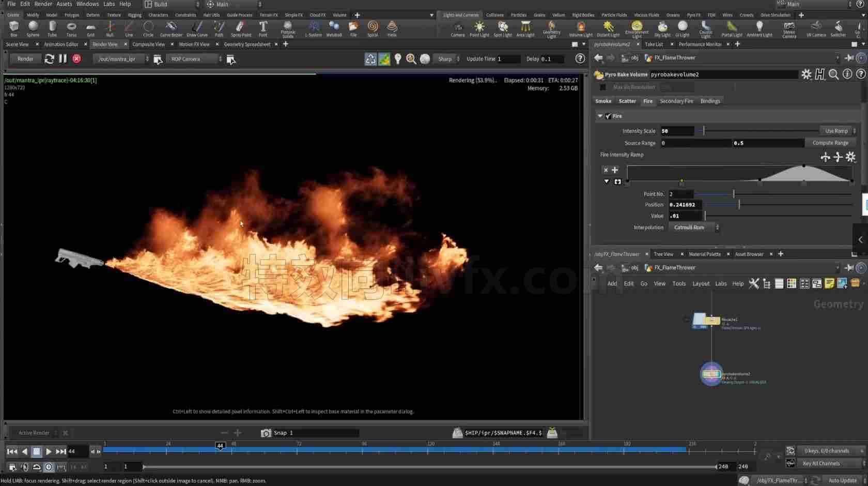Select the Circle shelf tool
868x486 pixels.
point(148,29)
